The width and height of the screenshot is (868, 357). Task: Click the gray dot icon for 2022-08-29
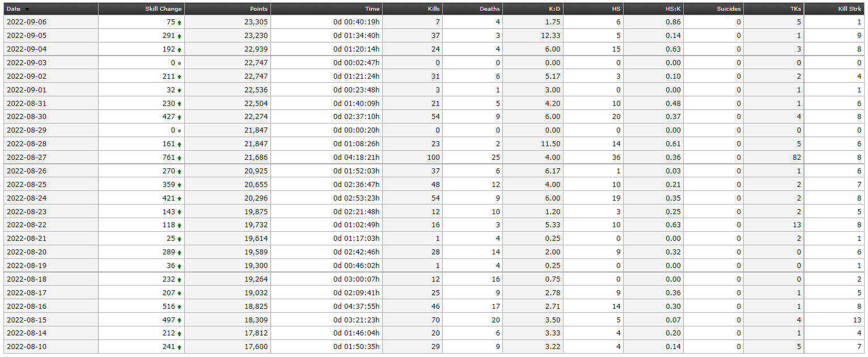pyautogui.click(x=180, y=131)
